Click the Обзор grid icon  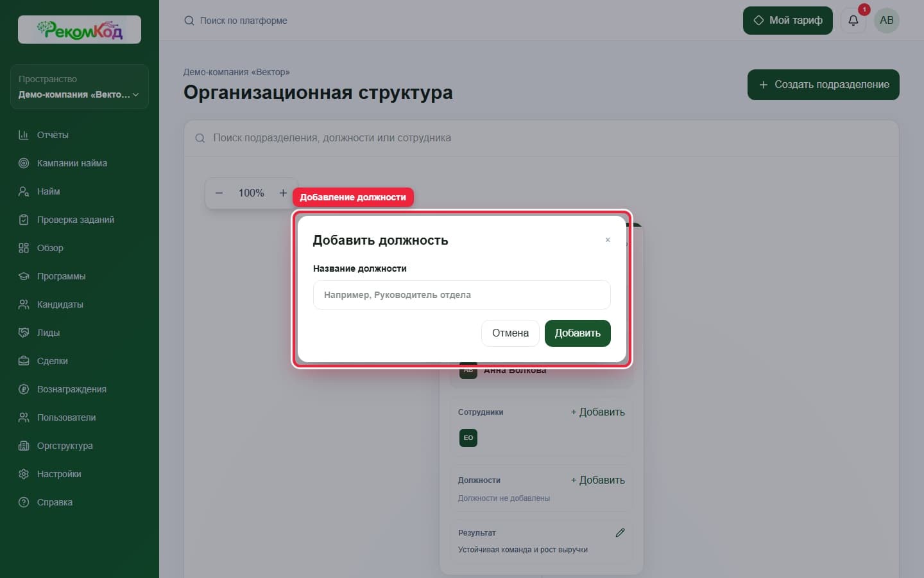[24, 248]
